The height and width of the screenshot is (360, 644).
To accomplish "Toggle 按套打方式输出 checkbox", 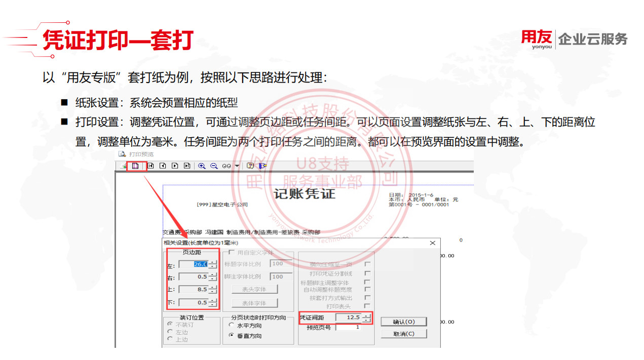I will point(367,298).
